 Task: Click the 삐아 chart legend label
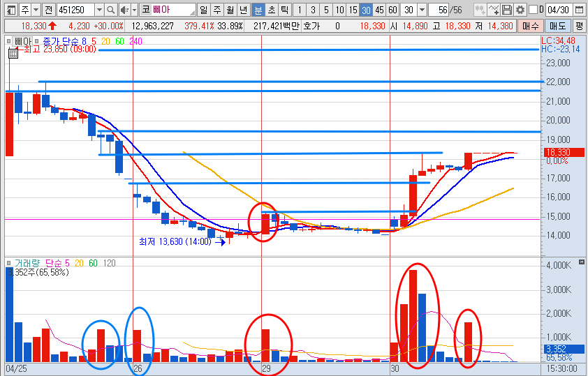23,41
